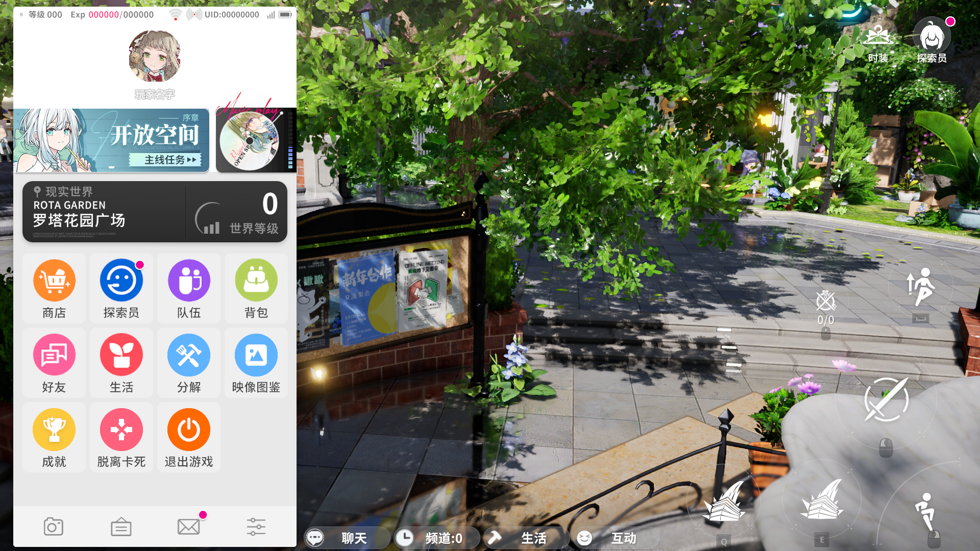Open the settings sliders icon
The height and width of the screenshot is (551, 980).
pyautogui.click(x=256, y=527)
